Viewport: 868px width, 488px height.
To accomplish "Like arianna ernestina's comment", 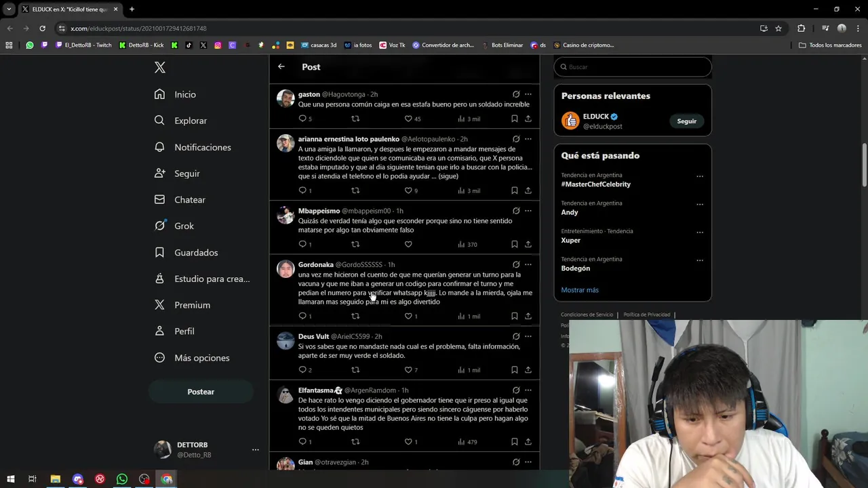I will point(408,190).
